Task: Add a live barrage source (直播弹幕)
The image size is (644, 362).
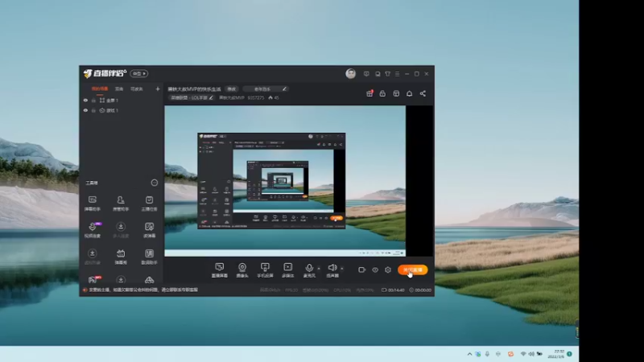Action: coord(219,270)
